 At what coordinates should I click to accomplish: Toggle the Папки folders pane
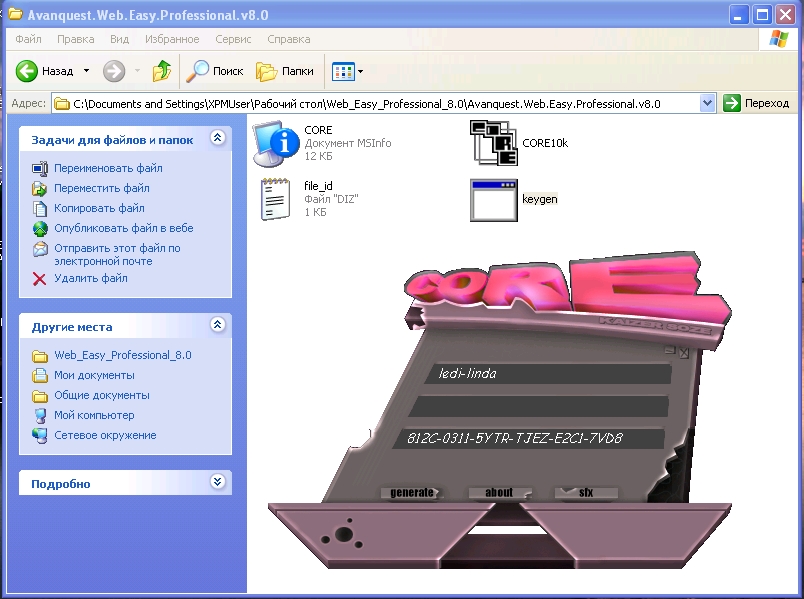(285, 71)
